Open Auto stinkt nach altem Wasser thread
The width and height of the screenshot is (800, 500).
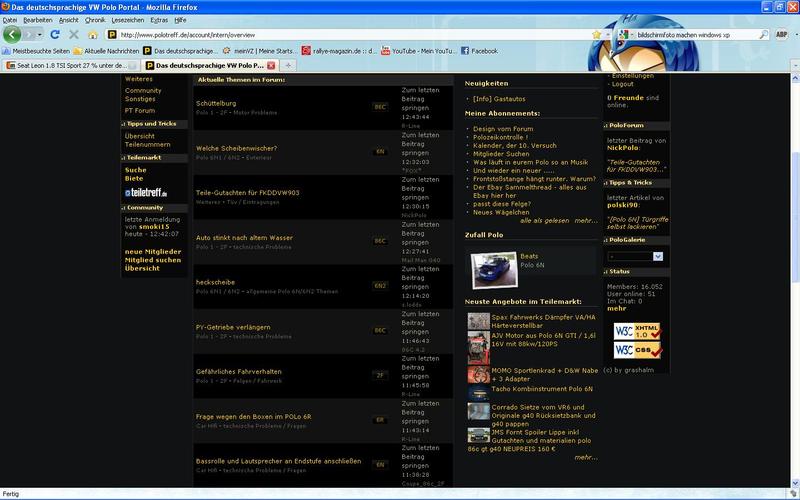(x=244, y=238)
